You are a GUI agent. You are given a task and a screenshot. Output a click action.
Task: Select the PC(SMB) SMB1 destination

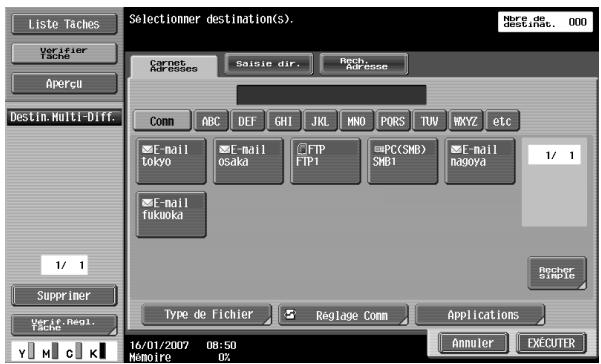(x=402, y=161)
